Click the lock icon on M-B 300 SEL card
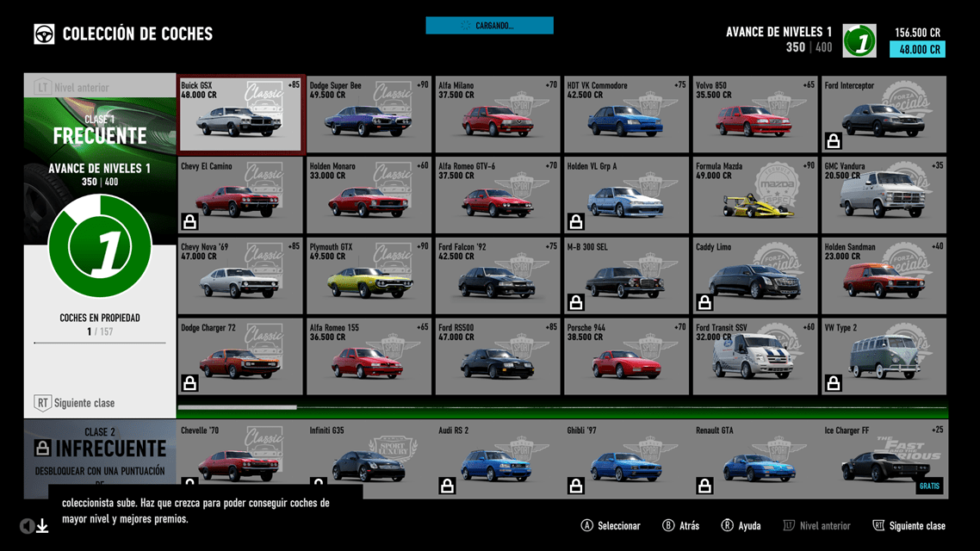The height and width of the screenshot is (551, 980). click(x=575, y=302)
